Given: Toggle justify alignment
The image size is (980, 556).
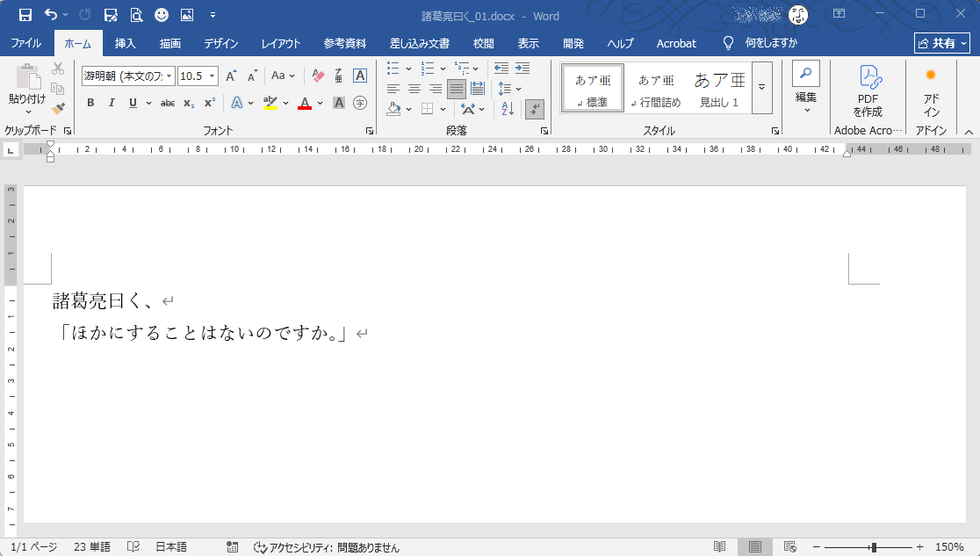Looking at the screenshot, I should [457, 89].
